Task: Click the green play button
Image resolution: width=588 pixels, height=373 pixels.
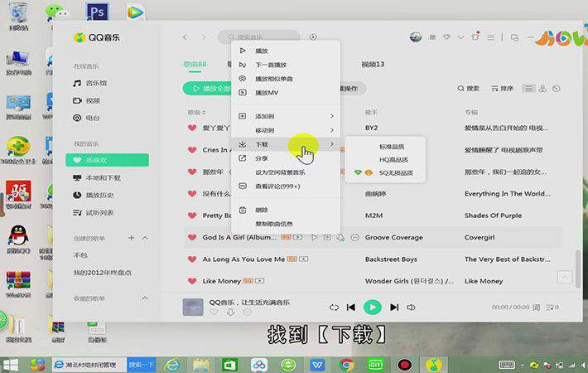Action: [x=373, y=308]
